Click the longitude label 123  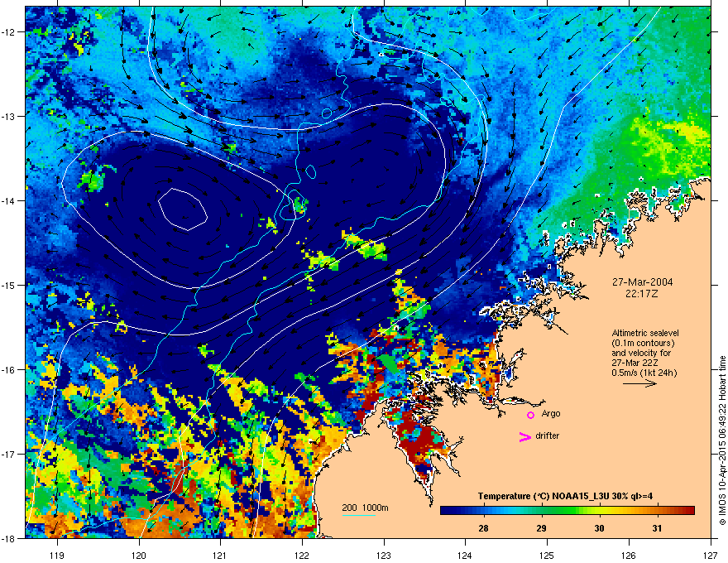click(384, 555)
